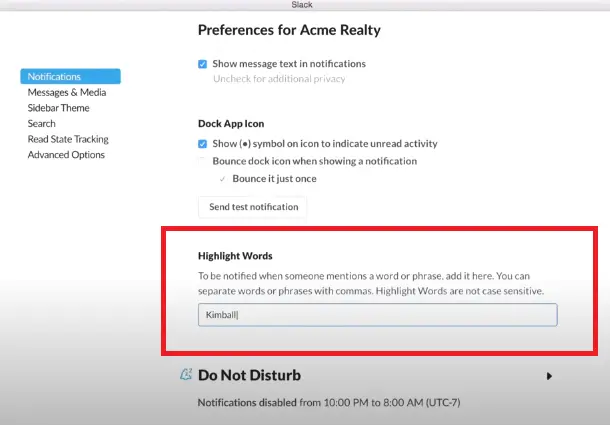Click Send test notification button
This screenshot has height=425, width=610.
click(252, 207)
